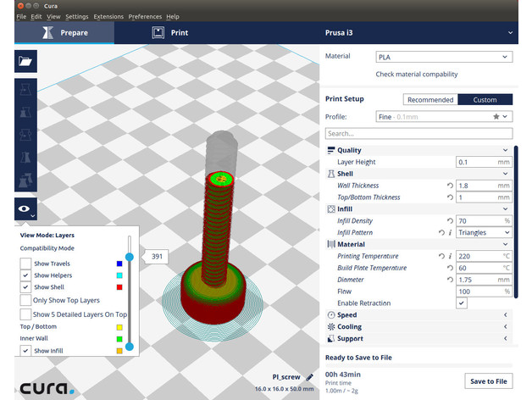Image resolution: width=532 pixels, height=400 pixels.
Task: Click the pencil icon beside PI_screw
Action: [x=309, y=377]
